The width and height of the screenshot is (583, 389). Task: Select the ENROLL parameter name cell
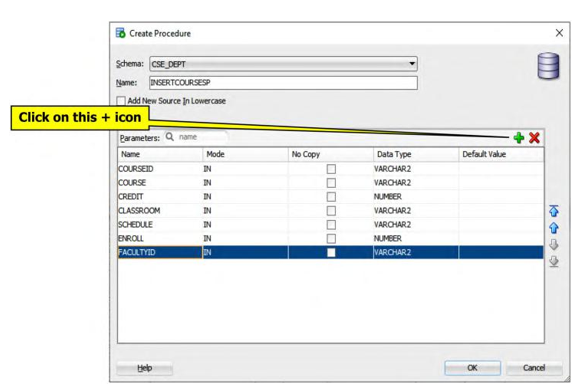coord(160,238)
